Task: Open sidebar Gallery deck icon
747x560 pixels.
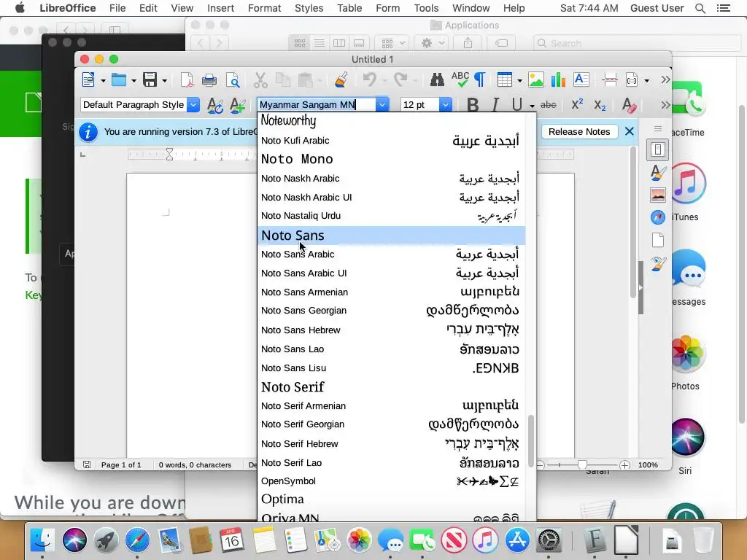Action: tap(658, 195)
